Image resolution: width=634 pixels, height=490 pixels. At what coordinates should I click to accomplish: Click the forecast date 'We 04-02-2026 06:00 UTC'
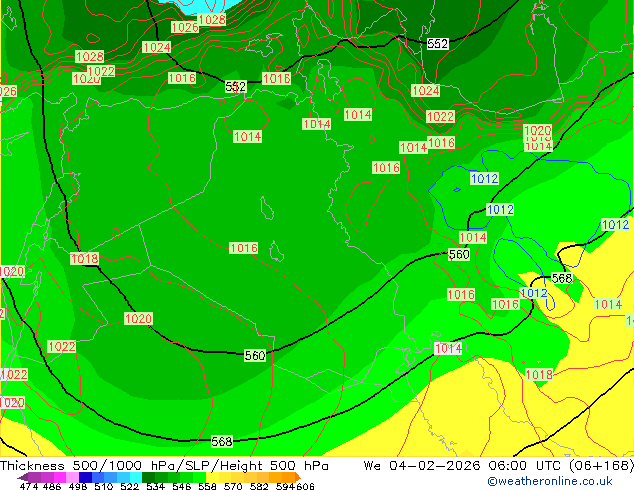click(463, 466)
